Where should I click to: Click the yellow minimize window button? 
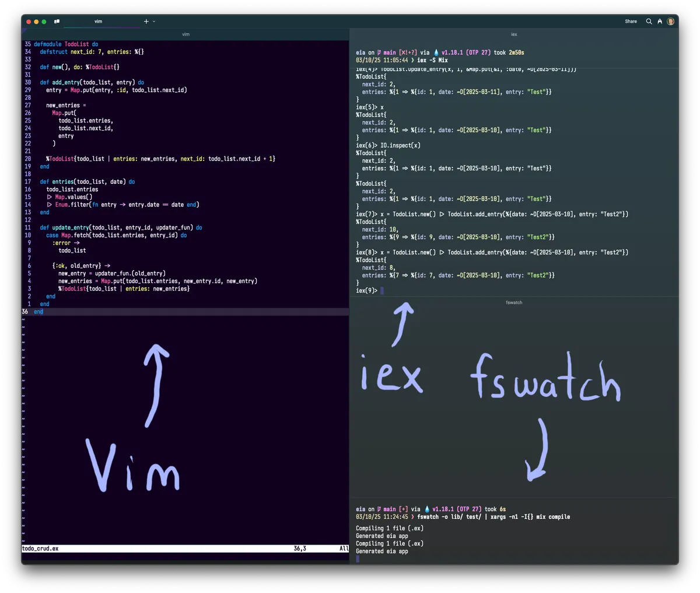[x=36, y=22]
